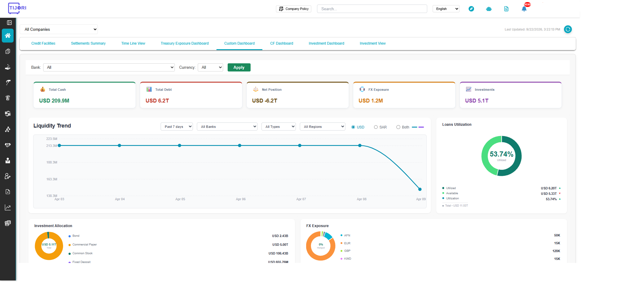Click the compass explore icon in header

click(471, 9)
